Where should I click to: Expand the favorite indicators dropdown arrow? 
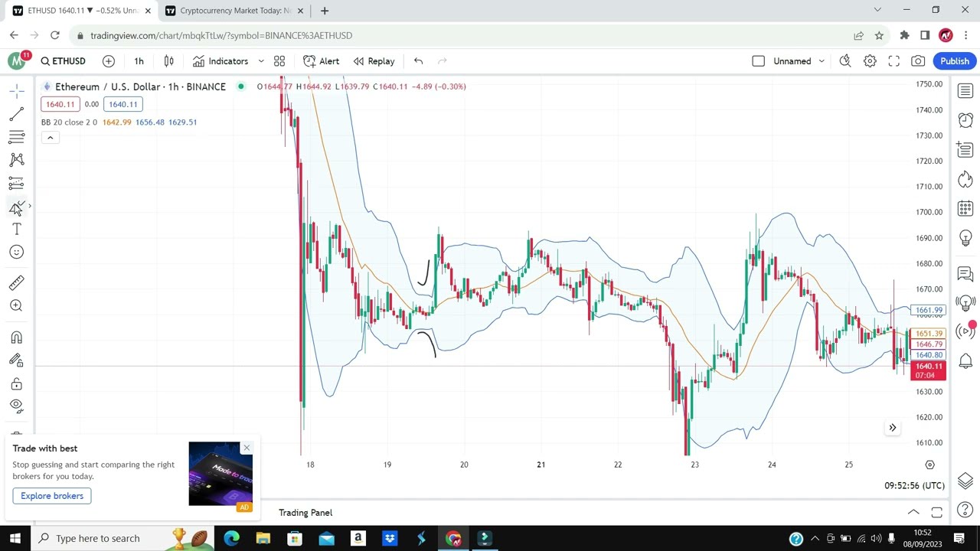coord(261,61)
